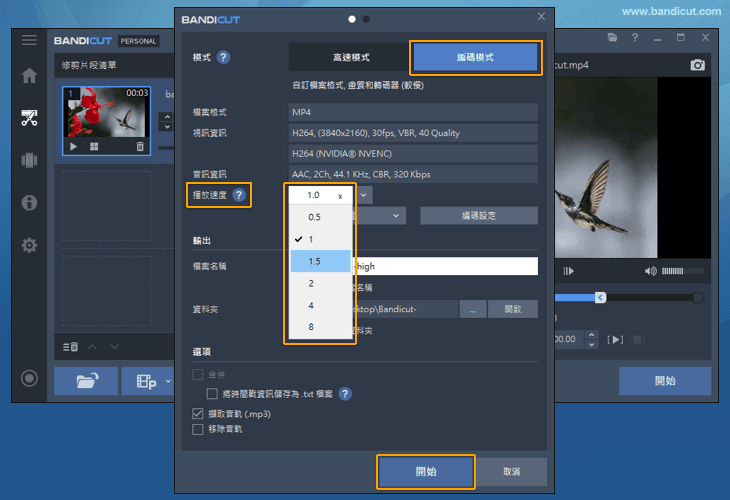Image resolution: width=730 pixels, height=500 pixels.
Task: Switch to 編碼模式 tab
Action: (475, 57)
